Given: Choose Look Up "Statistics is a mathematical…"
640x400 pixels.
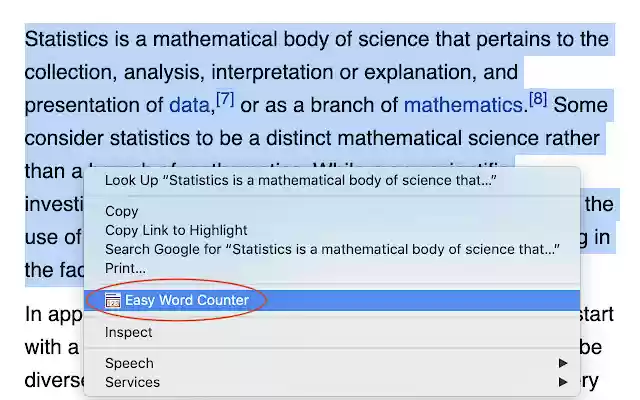Looking at the screenshot, I should coord(300,181).
